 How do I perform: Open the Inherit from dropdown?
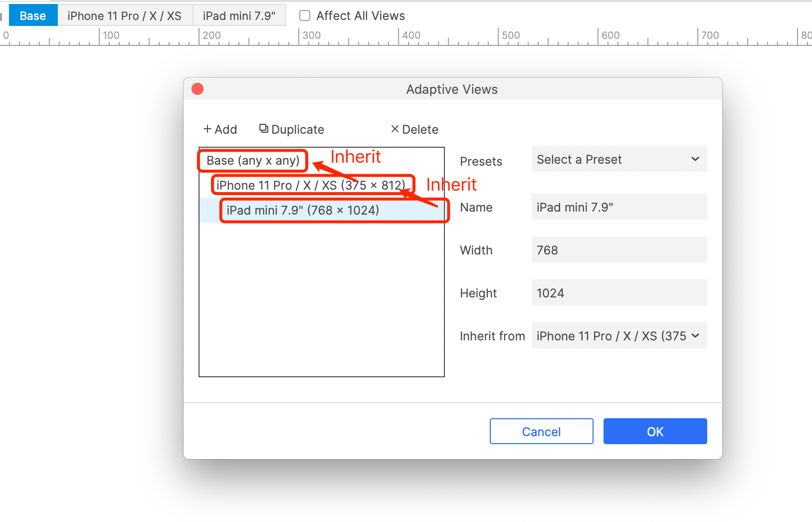(619, 336)
